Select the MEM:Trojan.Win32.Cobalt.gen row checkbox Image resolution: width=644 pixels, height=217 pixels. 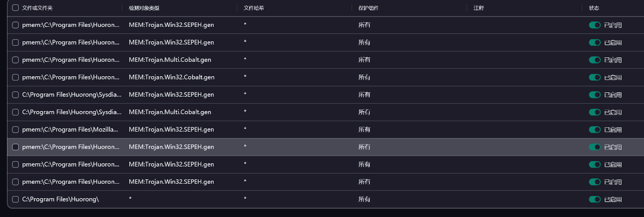click(15, 77)
